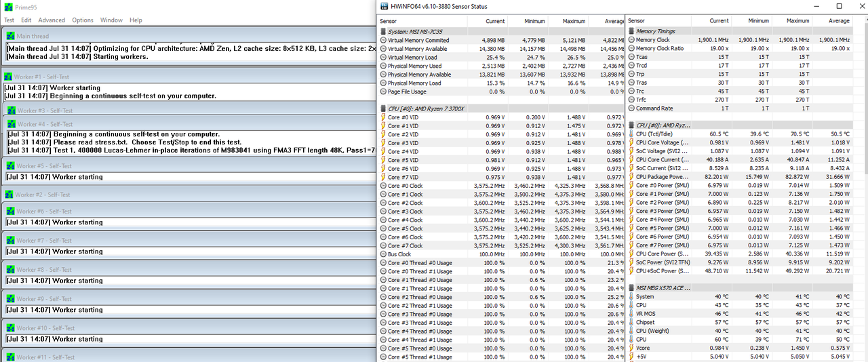Open the Options menu in Prime95
Viewport: 868px width, 362px height.
(83, 20)
